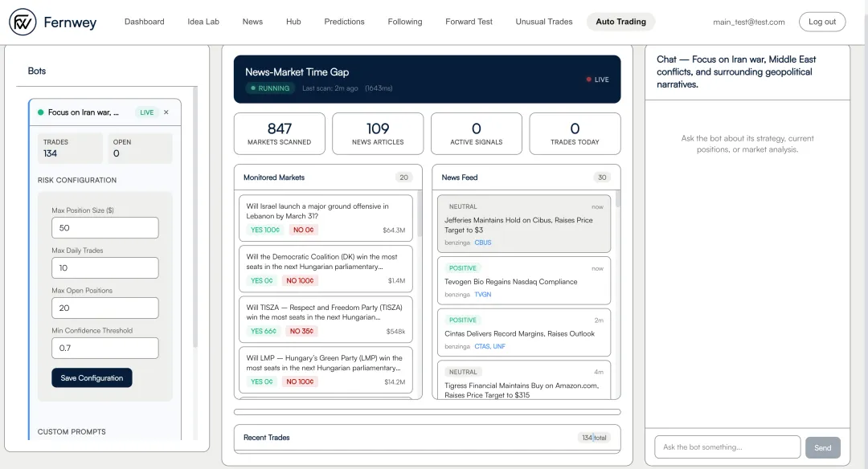
Task: Go to Idea Lab page
Action: 203,22
